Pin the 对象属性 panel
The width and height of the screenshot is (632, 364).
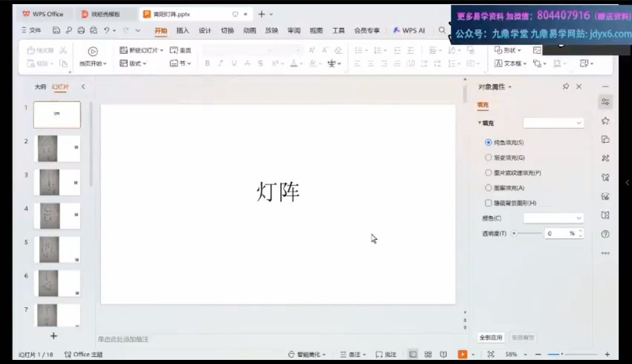click(x=565, y=87)
